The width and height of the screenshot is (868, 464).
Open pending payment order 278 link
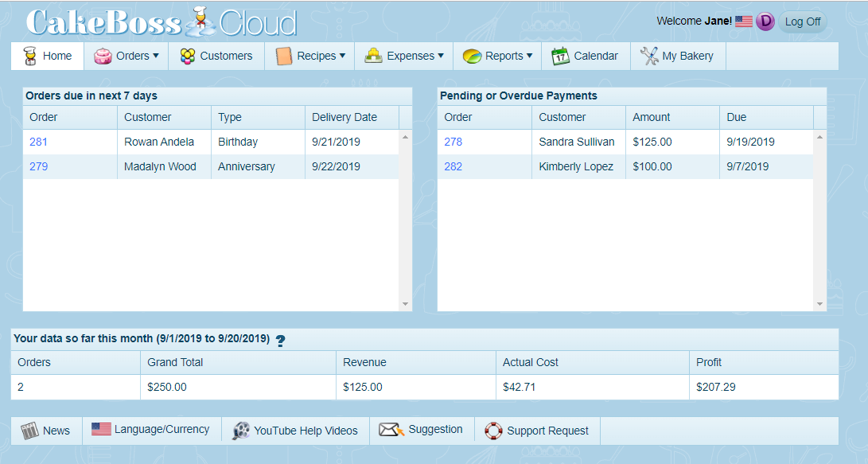pyautogui.click(x=453, y=142)
